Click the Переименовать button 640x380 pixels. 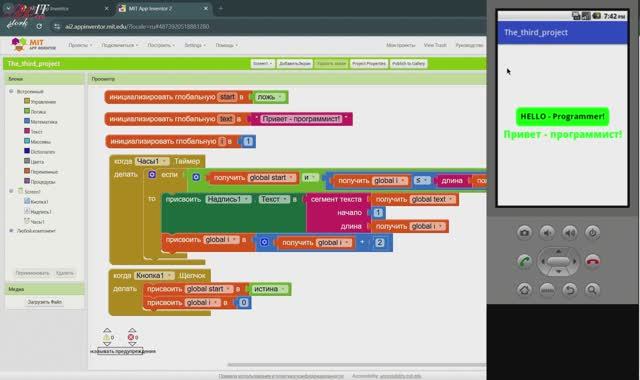point(33,273)
